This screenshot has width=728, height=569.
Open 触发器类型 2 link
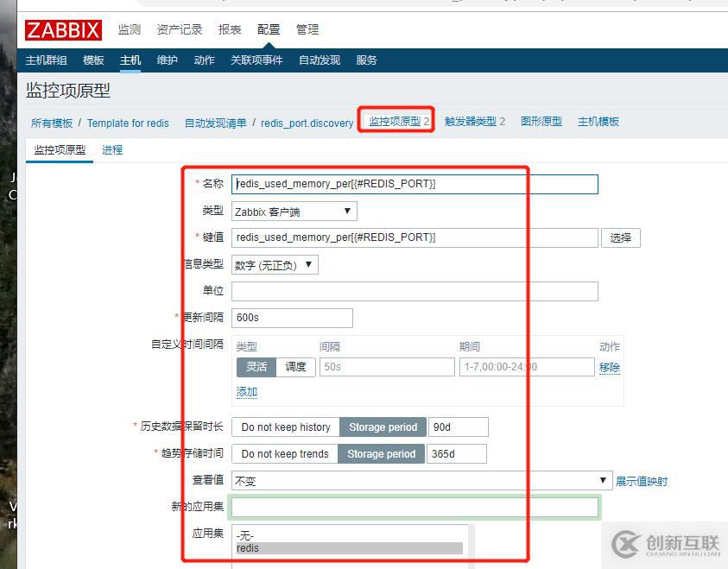coord(474,122)
